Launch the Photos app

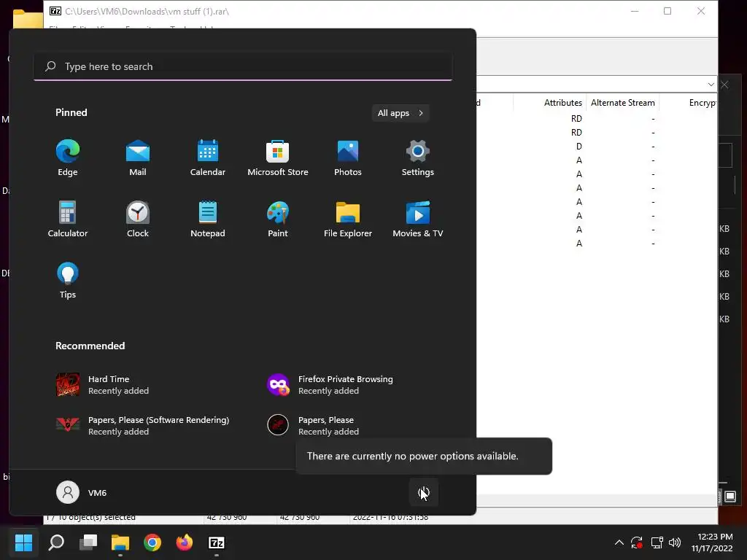click(x=348, y=158)
